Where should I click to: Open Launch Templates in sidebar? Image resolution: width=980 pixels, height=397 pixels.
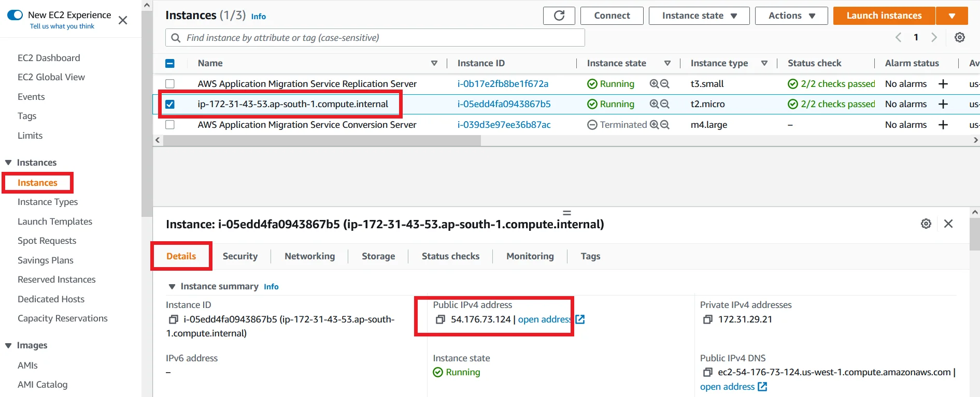(55, 222)
